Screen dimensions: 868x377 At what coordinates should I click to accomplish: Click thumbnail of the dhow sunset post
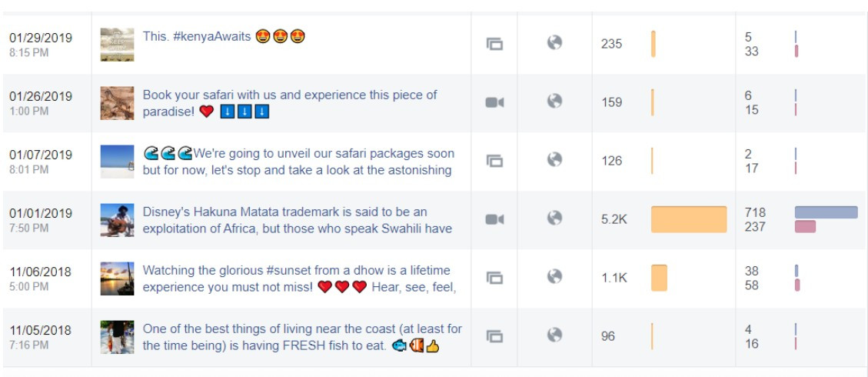click(x=117, y=279)
